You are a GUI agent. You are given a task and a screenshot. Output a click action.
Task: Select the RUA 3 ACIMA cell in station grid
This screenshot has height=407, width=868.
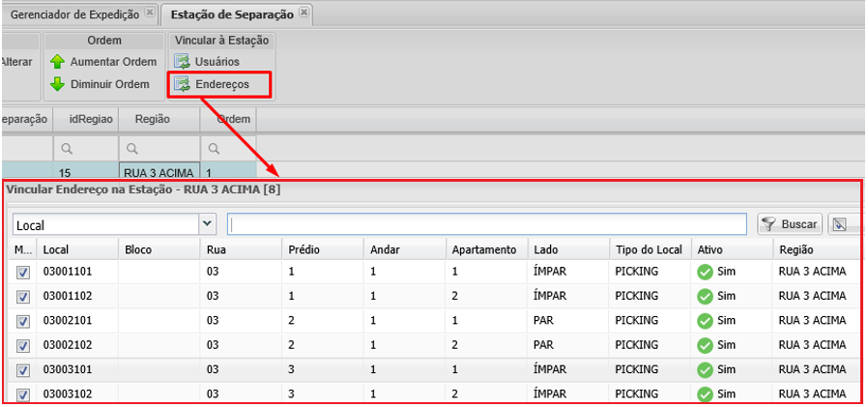pyautogui.click(x=159, y=172)
